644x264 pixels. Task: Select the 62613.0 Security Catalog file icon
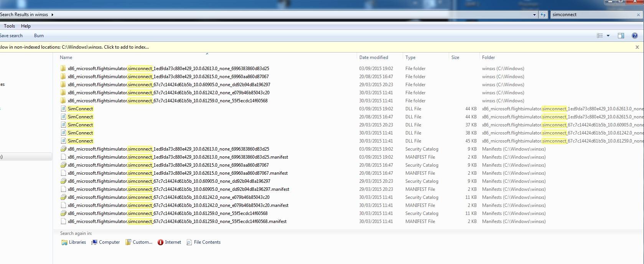point(63,149)
